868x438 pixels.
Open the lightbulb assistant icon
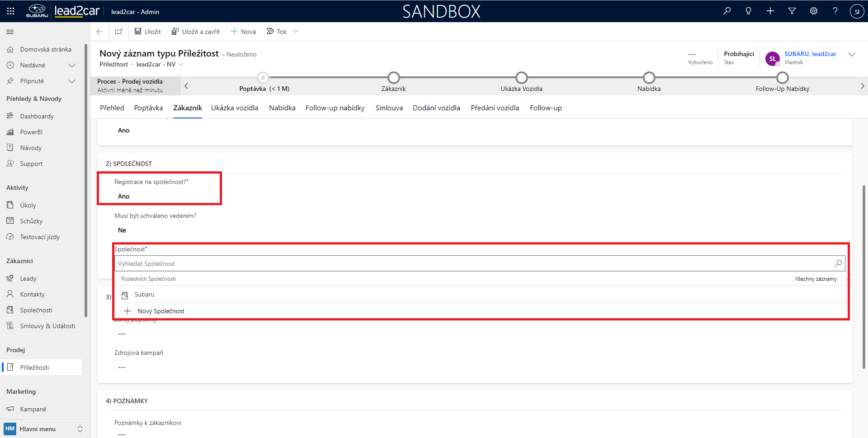[749, 11]
